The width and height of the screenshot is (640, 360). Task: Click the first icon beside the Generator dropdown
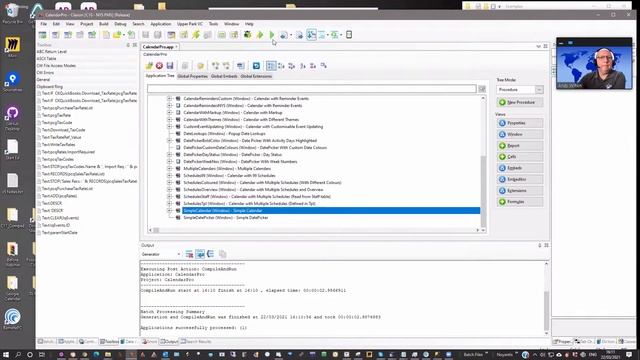[189, 254]
